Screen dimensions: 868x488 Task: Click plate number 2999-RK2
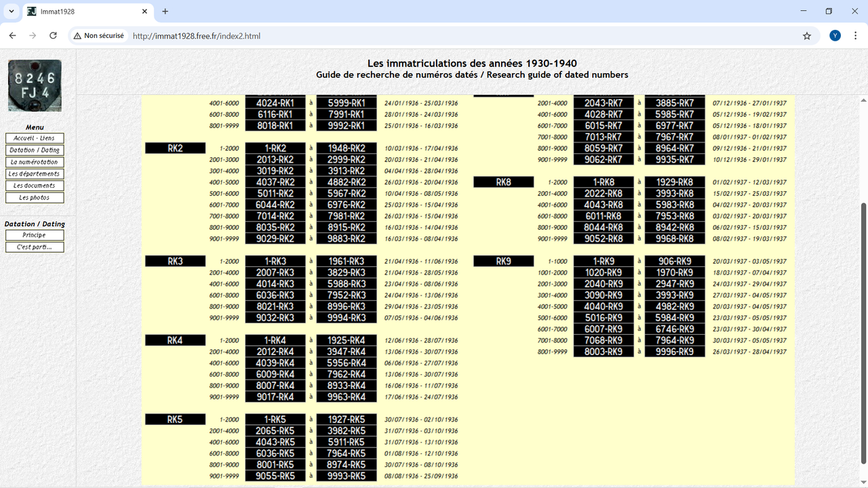click(x=347, y=159)
